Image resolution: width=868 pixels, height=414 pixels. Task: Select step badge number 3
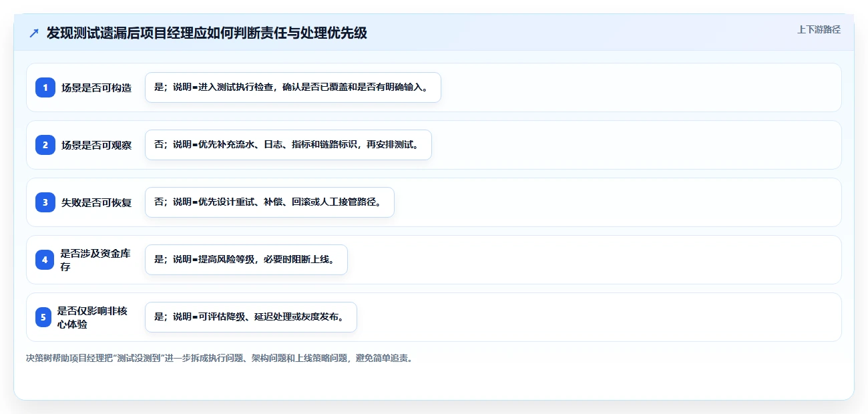click(x=45, y=202)
